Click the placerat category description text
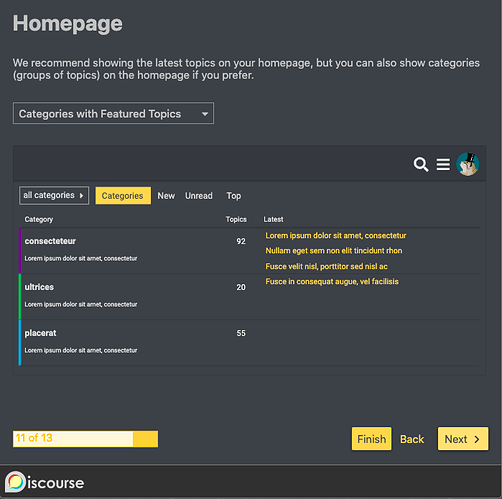The image size is (502, 499). coord(81,350)
